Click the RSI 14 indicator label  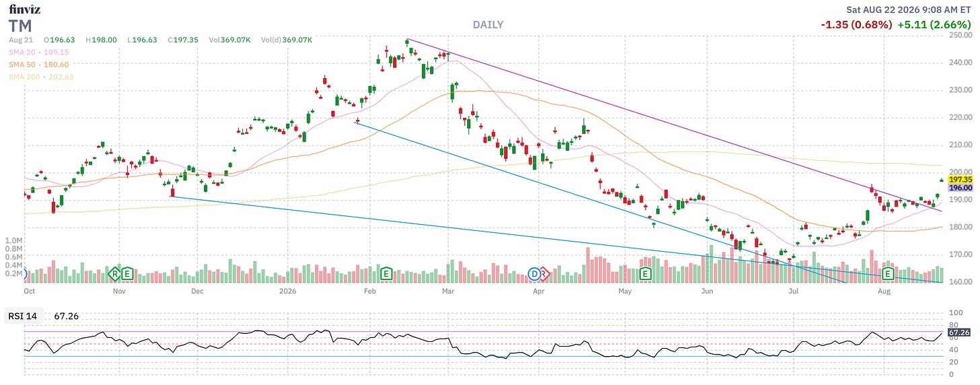(24, 315)
